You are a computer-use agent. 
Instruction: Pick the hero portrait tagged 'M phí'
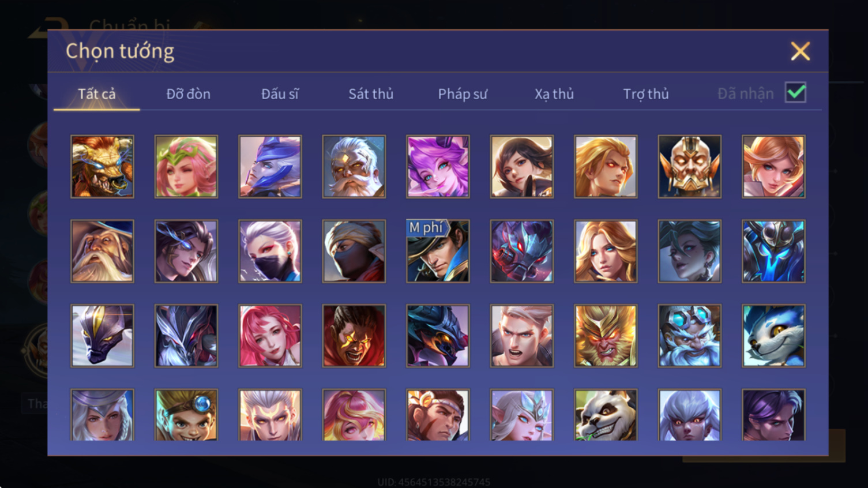pos(438,251)
